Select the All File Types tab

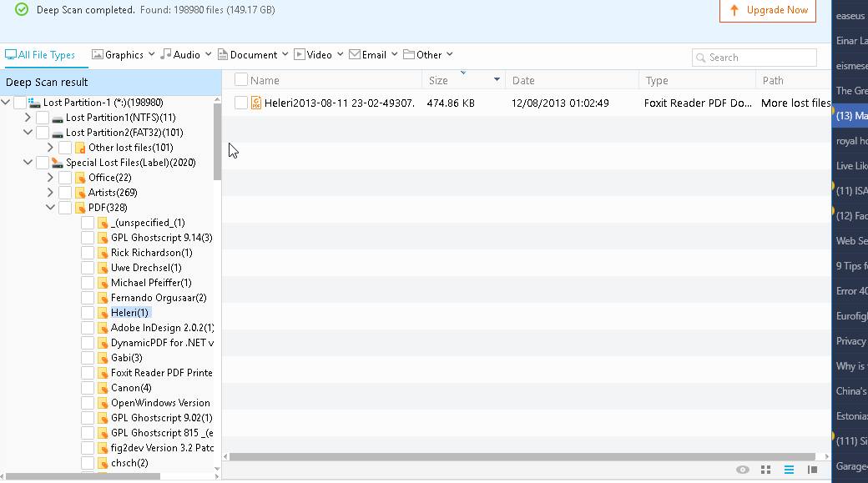[40, 55]
